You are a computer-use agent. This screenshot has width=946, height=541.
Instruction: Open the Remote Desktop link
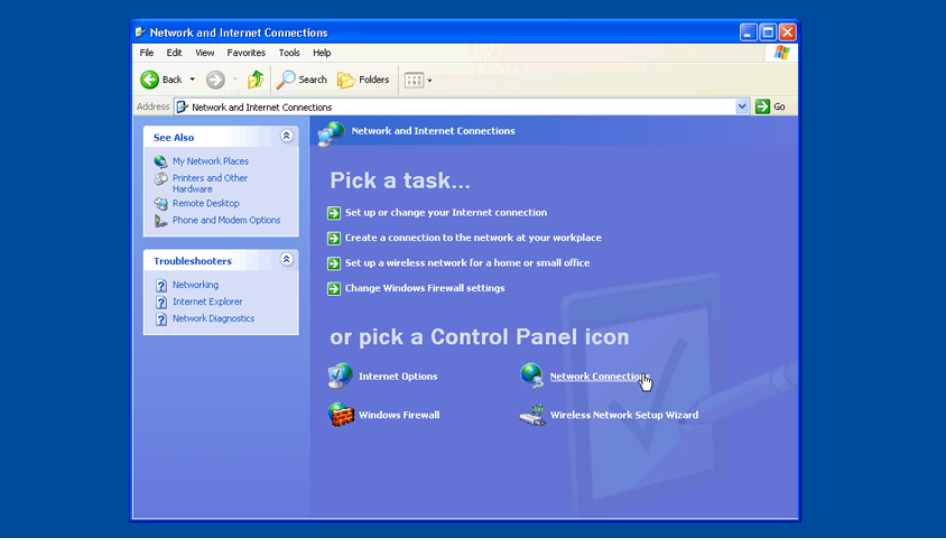[206, 203]
